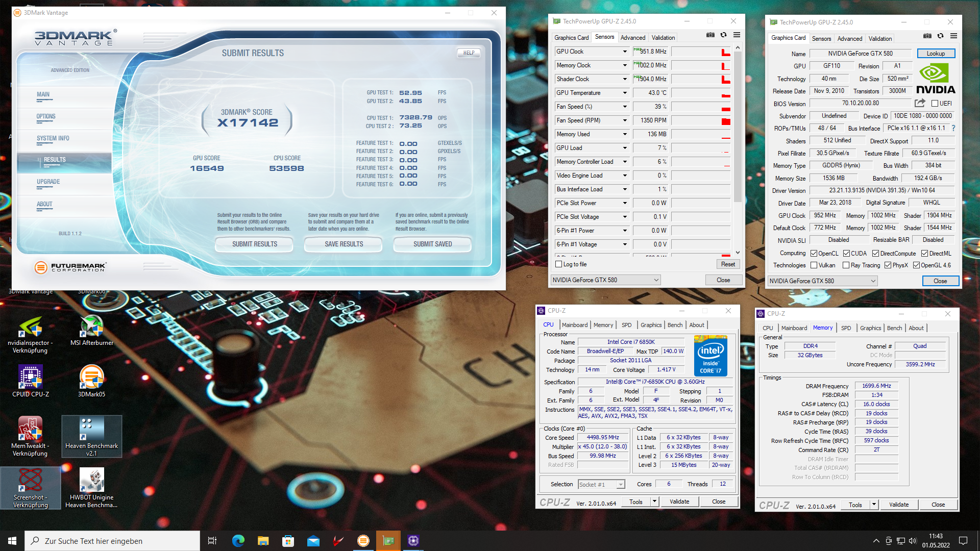
Task: Click the NVIDIA logo in GPU-Z
Action: [936, 79]
